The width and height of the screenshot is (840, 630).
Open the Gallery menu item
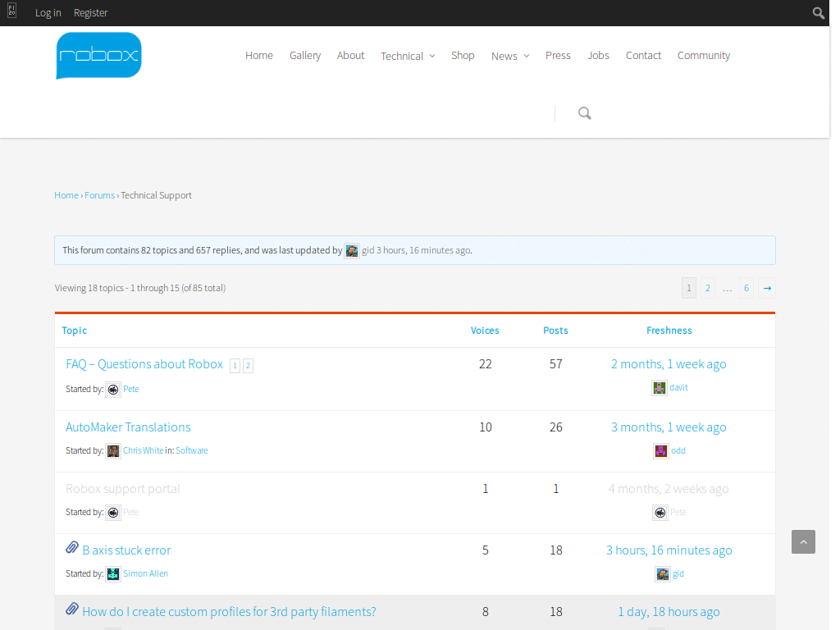pyautogui.click(x=305, y=56)
